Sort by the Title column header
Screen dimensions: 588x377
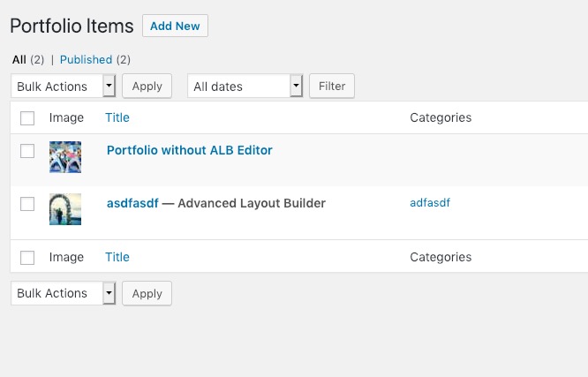pyautogui.click(x=117, y=117)
